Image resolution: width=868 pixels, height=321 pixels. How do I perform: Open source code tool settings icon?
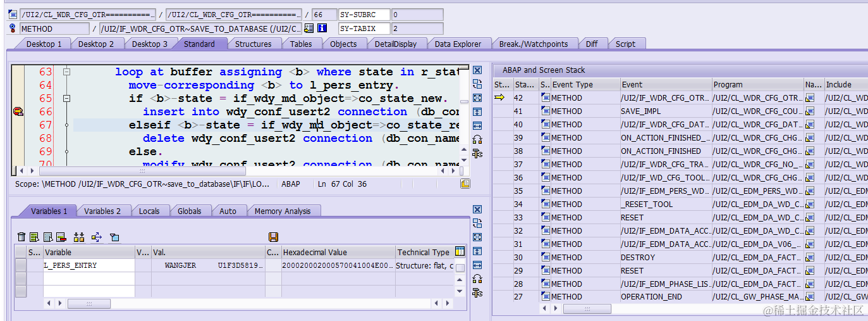pyautogui.click(x=477, y=154)
